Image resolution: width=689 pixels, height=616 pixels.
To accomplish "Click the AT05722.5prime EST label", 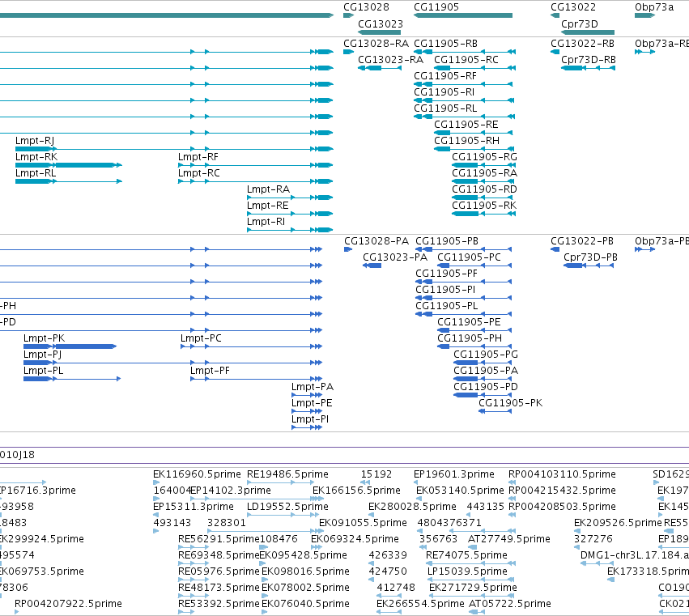I will pos(510,604).
